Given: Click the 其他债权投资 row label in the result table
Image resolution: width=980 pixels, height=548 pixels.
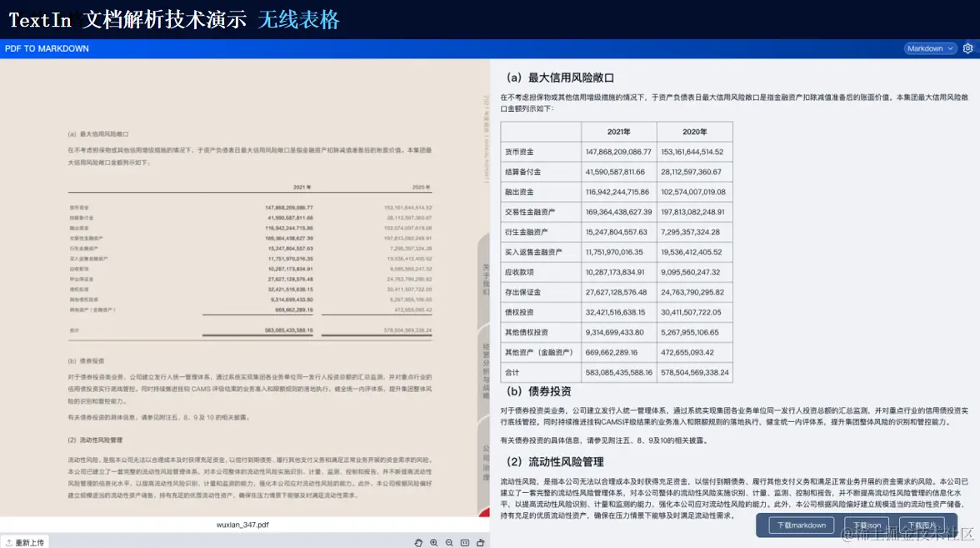Looking at the screenshot, I should [x=527, y=332].
